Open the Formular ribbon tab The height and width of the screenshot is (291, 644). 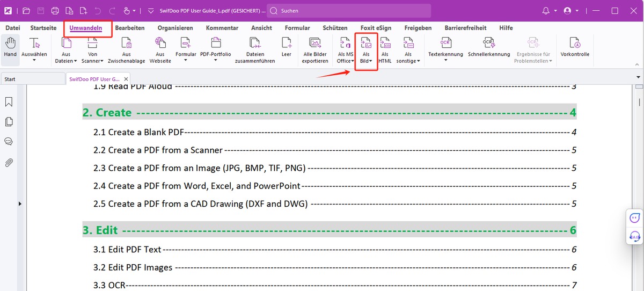297,28
